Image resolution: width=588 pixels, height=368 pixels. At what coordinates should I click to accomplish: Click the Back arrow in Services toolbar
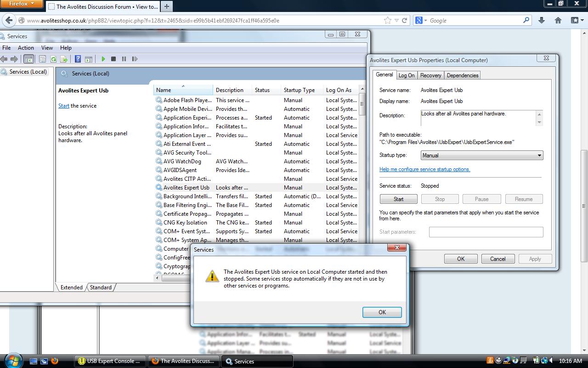pos(4,59)
